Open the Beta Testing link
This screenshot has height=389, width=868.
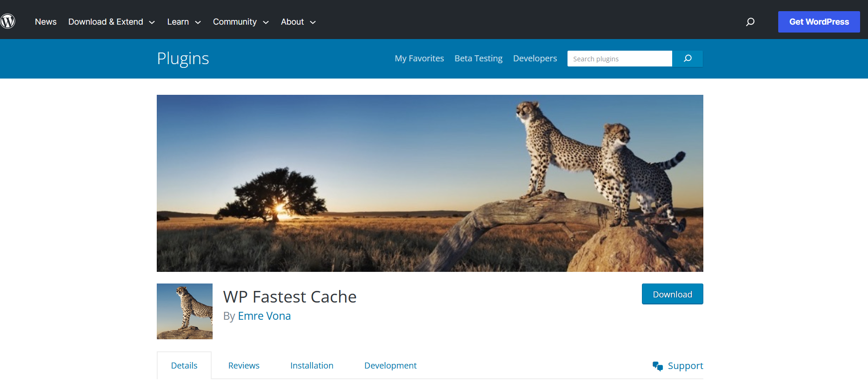tap(478, 59)
